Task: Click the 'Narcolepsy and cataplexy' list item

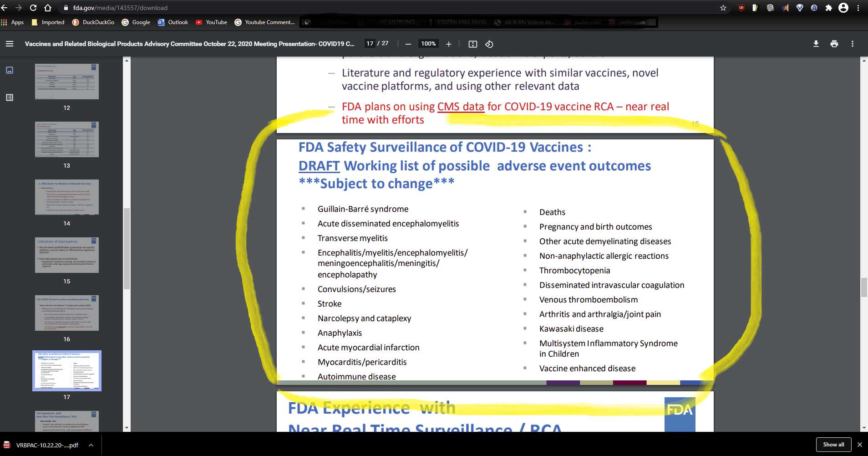Action: (x=364, y=318)
